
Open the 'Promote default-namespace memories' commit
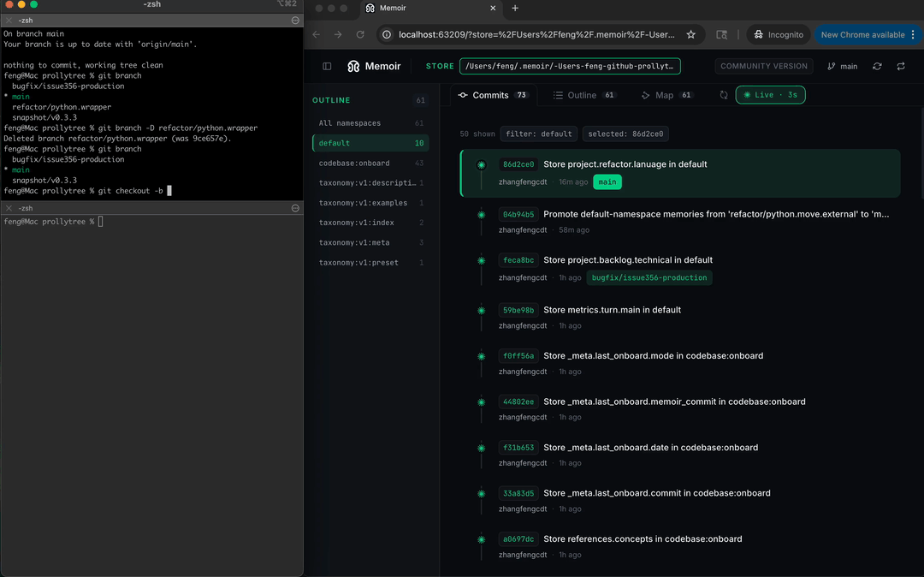[716, 215]
